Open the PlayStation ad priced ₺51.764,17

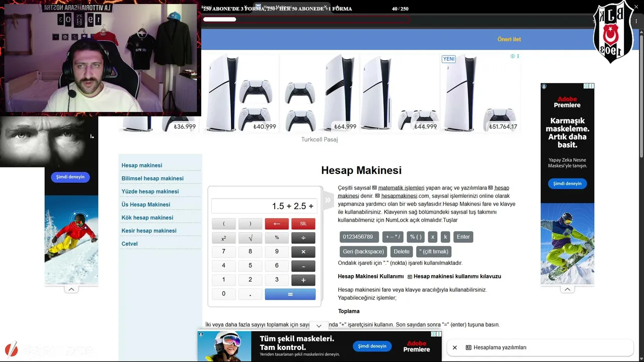pos(480,93)
